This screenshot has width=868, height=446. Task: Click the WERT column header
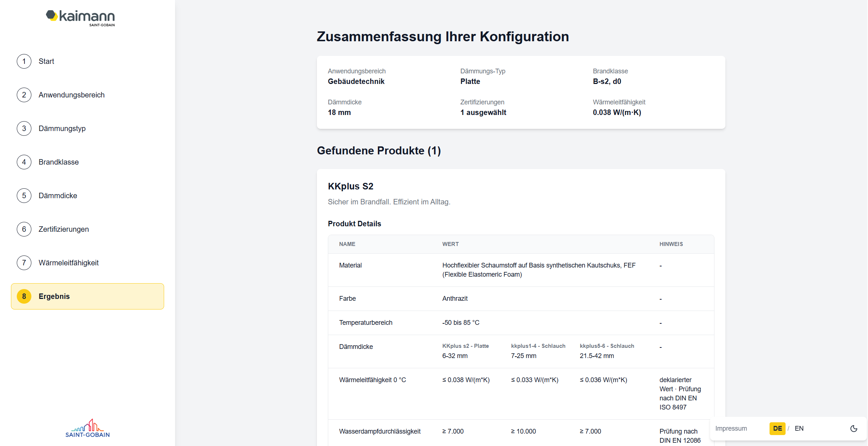pyautogui.click(x=450, y=244)
